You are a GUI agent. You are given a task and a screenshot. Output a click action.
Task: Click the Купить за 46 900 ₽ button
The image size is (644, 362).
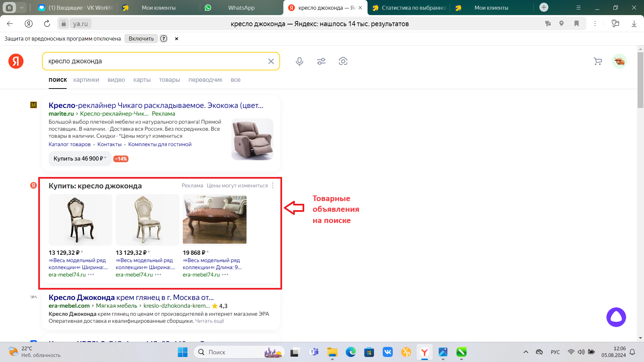point(79,159)
